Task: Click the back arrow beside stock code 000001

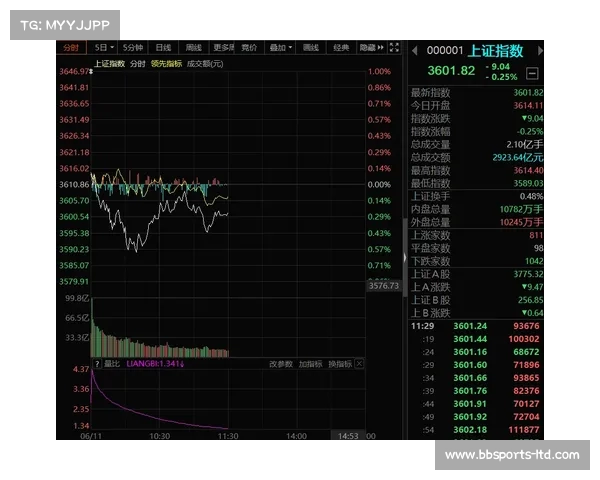Action: [x=415, y=49]
